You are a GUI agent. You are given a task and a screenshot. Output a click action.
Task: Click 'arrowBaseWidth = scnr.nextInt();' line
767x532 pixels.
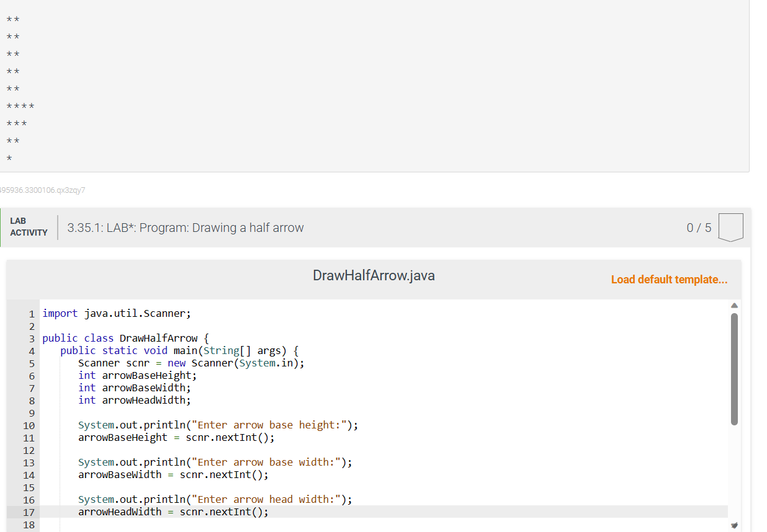click(x=174, y=474)
